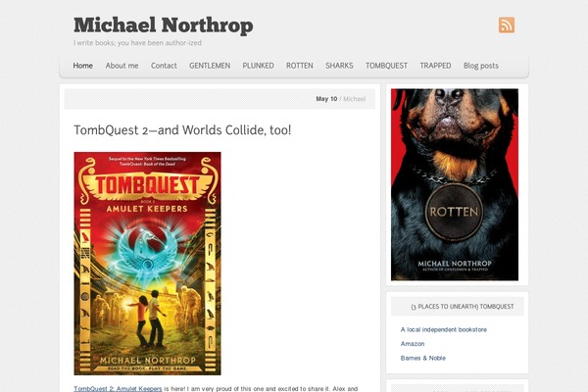Click the TombQuest Amulet Keepers cover image
Viewport: 588px width, 392px height.
point(147,264)
